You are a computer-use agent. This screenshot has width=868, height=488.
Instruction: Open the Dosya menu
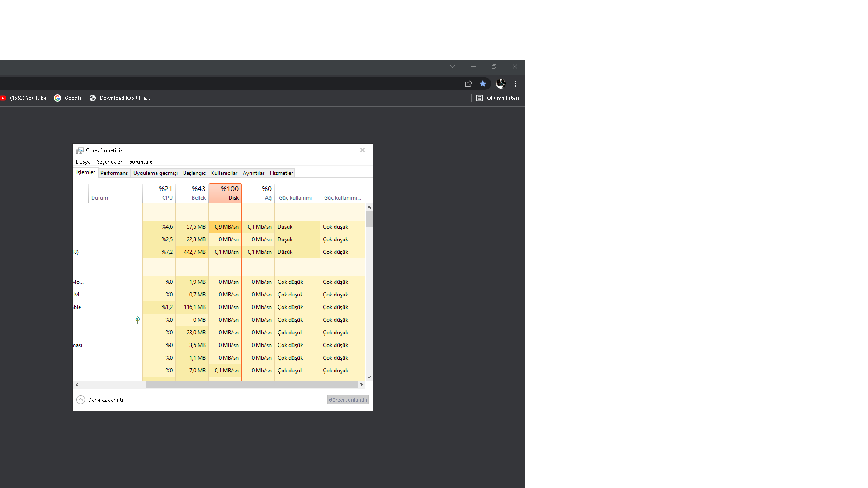click(x=83, y=162)
